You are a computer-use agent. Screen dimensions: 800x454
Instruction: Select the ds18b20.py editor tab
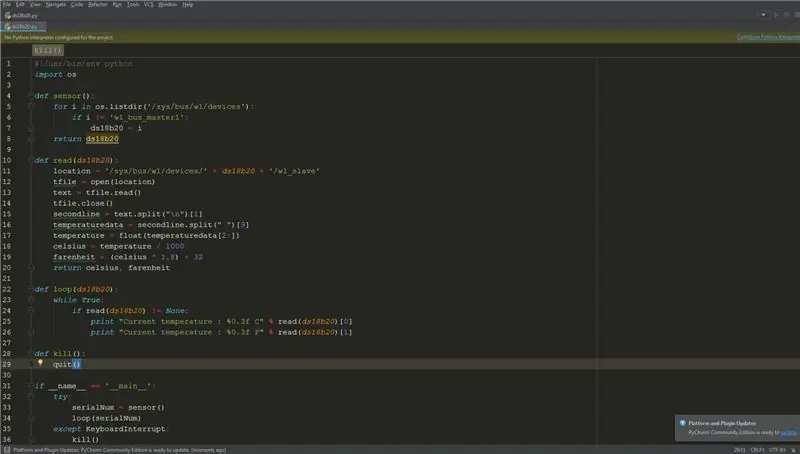pyautogui.click(x=24, y=27)
